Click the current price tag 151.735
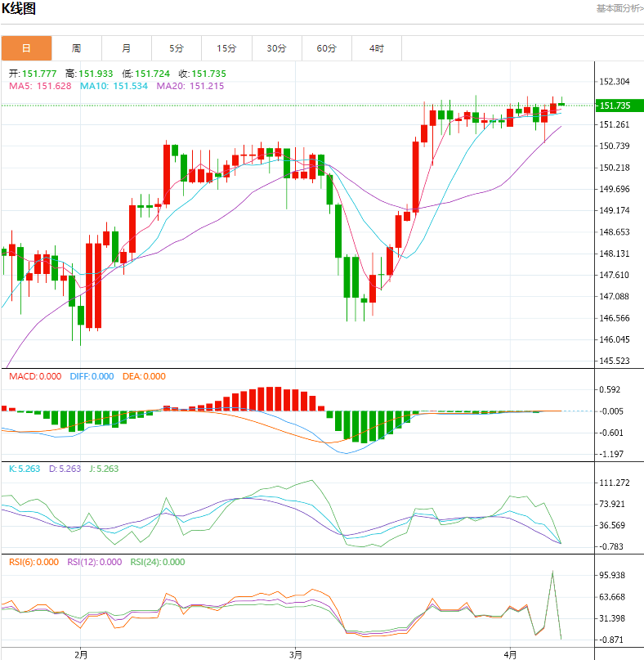The width and height of the screenshot is (644, 660). 615,106
